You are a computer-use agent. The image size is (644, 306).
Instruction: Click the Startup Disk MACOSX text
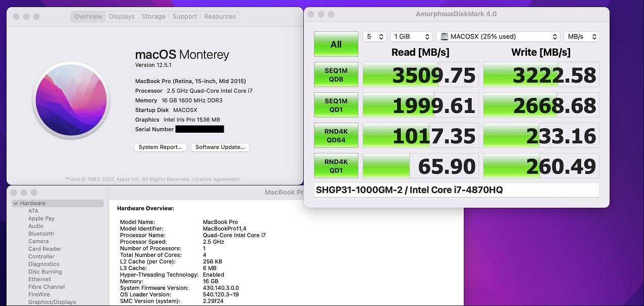[166, 110]
